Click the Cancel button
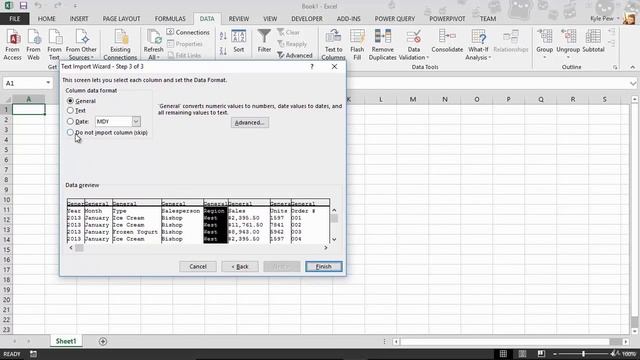640x360 pixels. [x=198, y=267]
